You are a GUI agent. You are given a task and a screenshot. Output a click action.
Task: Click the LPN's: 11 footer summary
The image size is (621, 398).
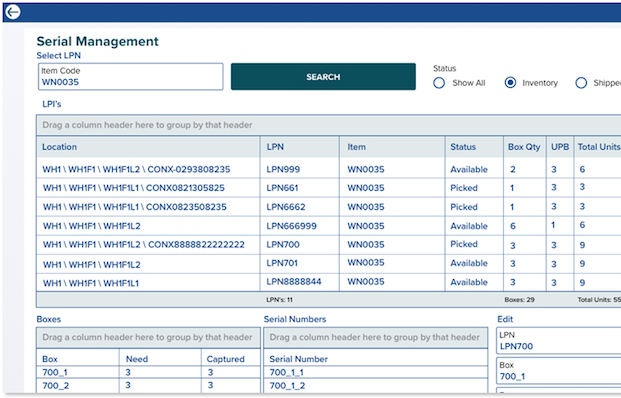[x=279, y=300]
